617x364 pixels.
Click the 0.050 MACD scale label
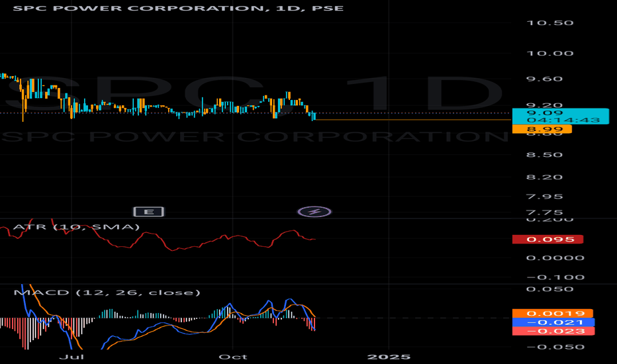[549, 289]
